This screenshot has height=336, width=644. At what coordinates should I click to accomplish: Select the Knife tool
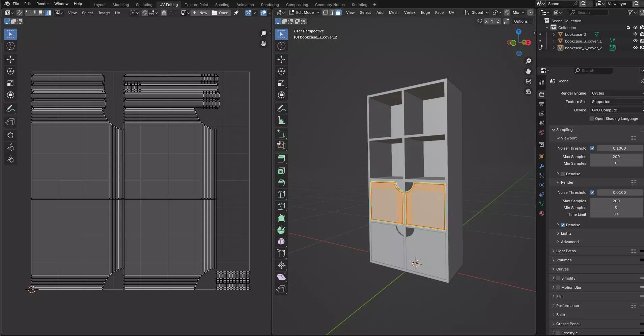click(x=281, y=206)
